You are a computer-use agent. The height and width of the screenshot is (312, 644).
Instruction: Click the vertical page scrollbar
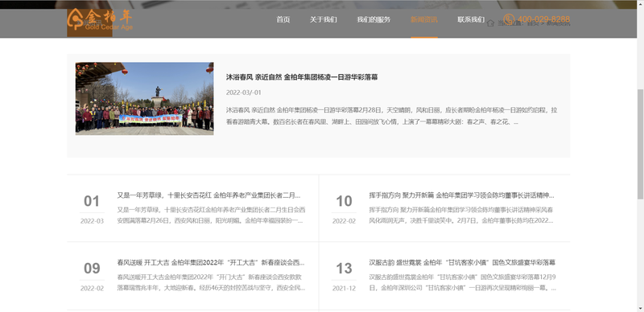(x=640, y=156)
